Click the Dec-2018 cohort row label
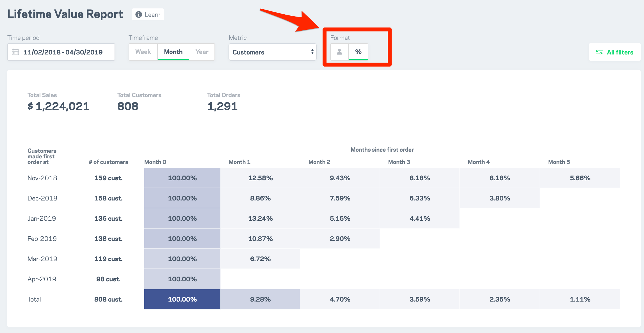644x333 pixels. [42, 198]
